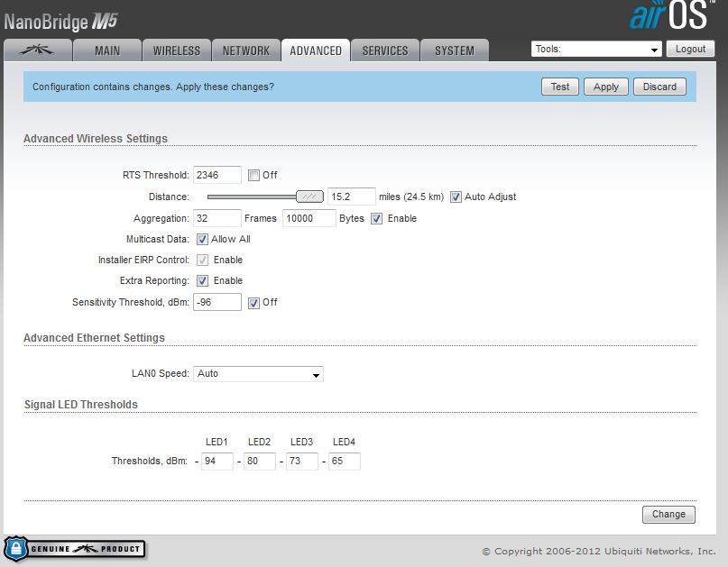Click the Genuine Product badge

tap(75, 548)
